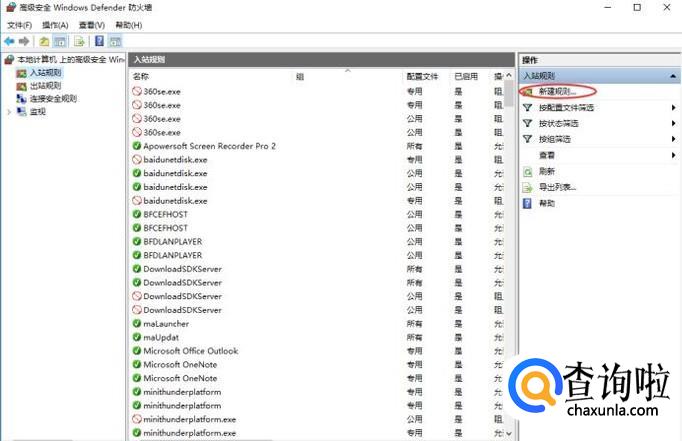Click the filter icon beside 按状态筛选
682x441 pixels.
click(x=527, y=124)
